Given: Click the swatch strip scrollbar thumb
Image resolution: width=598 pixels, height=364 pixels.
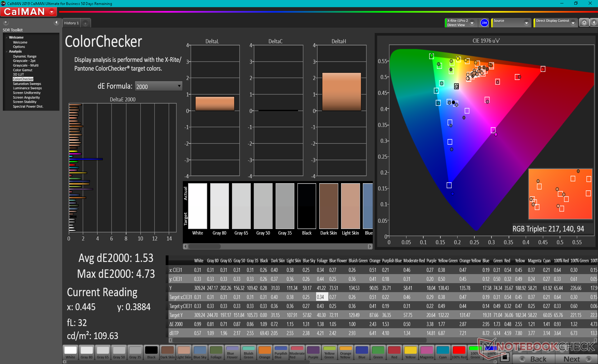Looking at the screenshot, I should click(204, 246).
